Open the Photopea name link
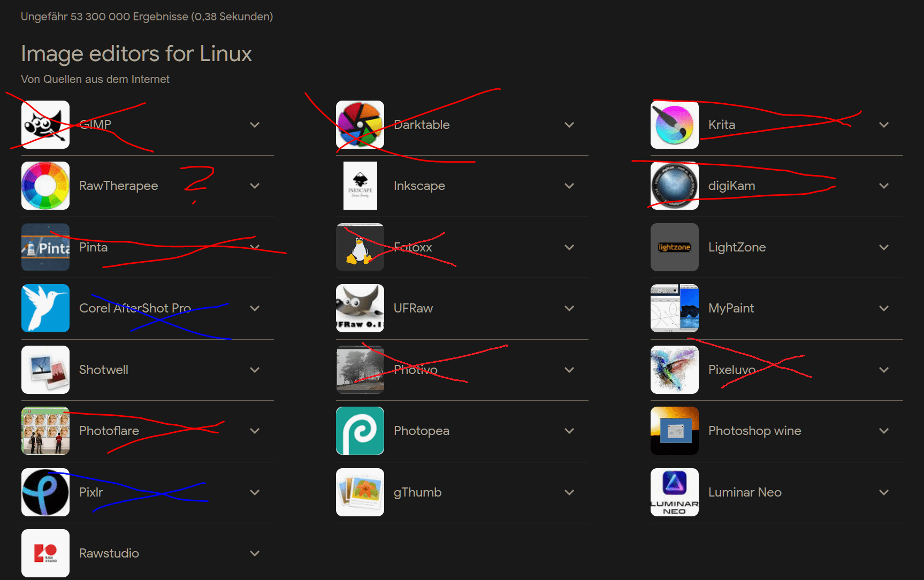Viewport: 924px width, 580px height. point(422,431)
